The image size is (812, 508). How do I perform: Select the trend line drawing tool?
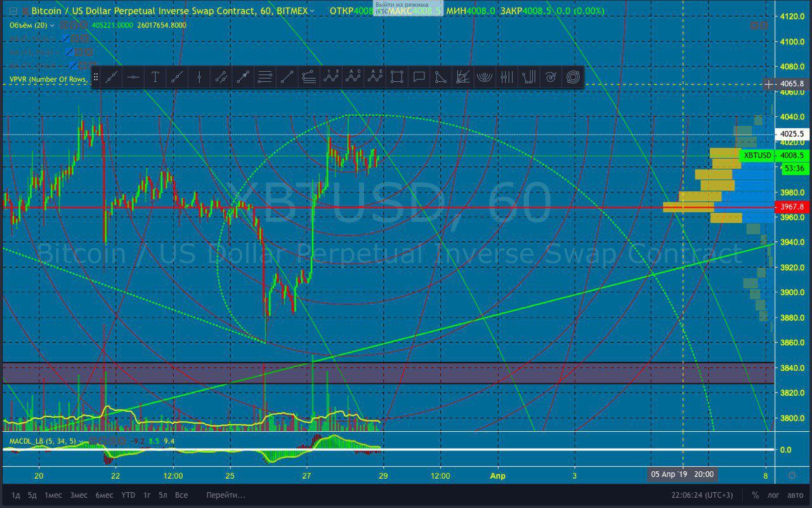[112, 77]
